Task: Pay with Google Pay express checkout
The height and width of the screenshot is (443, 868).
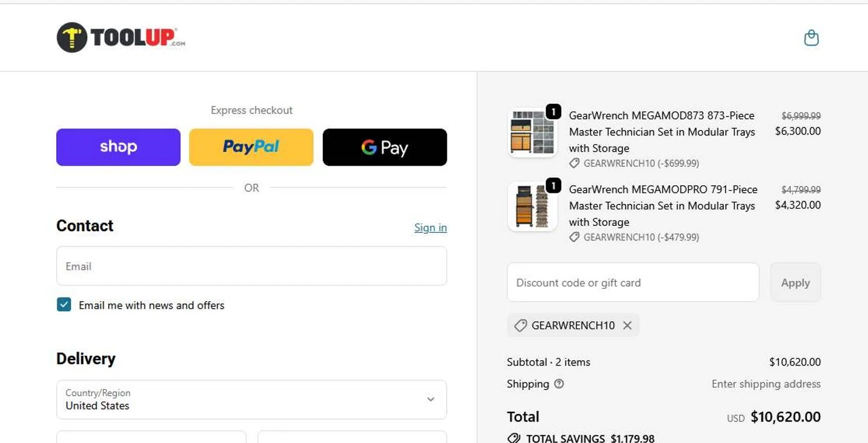Action: coord(385,147)
